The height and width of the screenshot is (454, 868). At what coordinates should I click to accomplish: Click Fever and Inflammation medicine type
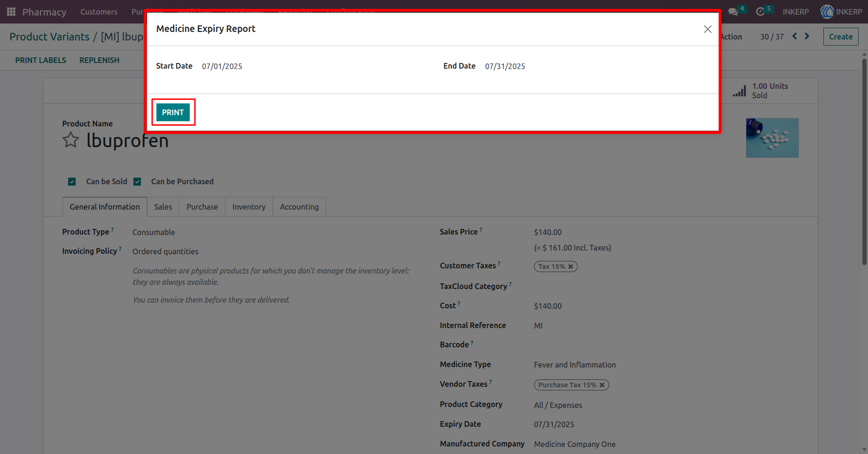[575, 365]
